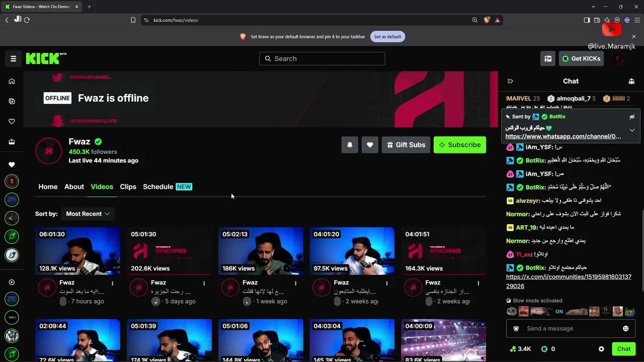Image resolution: width=644 pixels, height=362 pixels.
Task: Click the Gift Subs button
Action: point(406,145)
